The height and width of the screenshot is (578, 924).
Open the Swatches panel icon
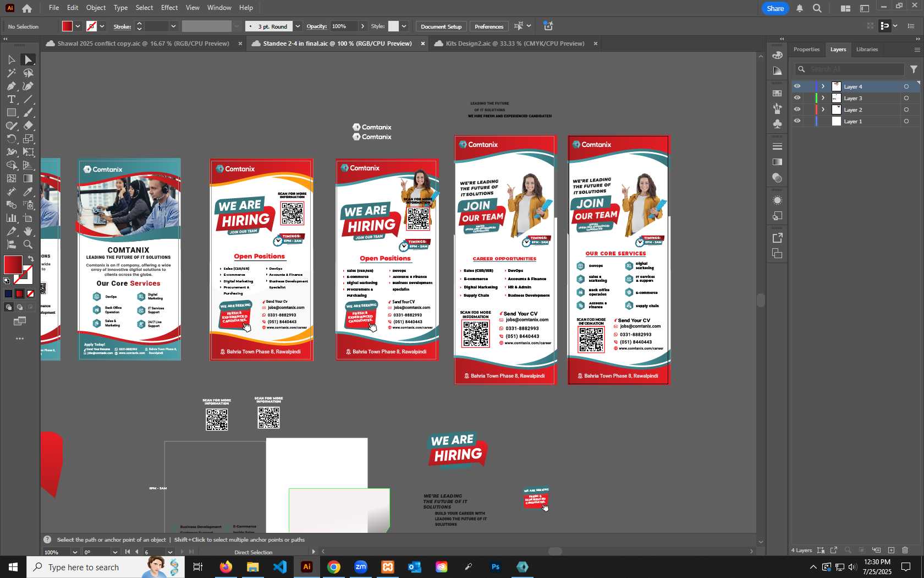pyautogui.click(x=777, y=93)
